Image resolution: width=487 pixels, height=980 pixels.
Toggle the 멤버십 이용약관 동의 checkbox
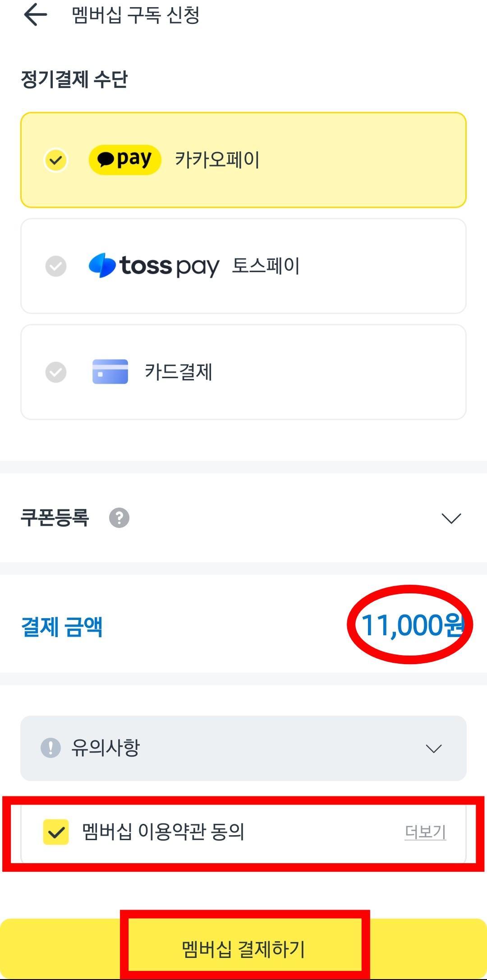(x=56, y=832)
